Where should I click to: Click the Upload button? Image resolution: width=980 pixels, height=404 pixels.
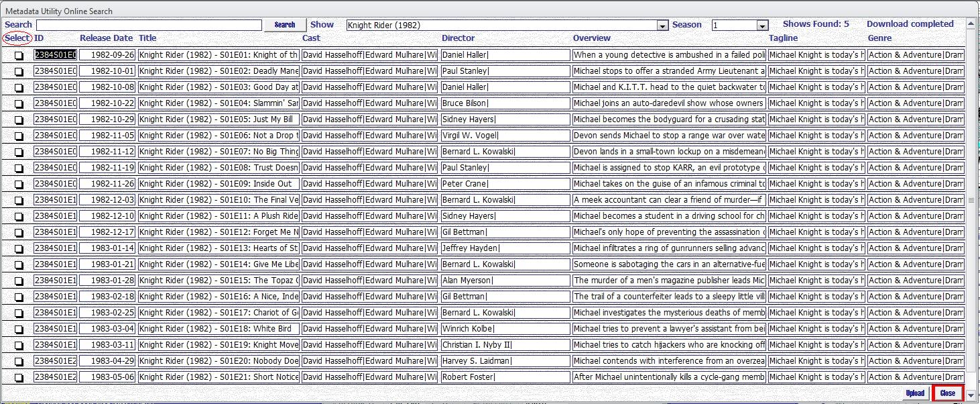pyautogui.click(x=915, y=393)
